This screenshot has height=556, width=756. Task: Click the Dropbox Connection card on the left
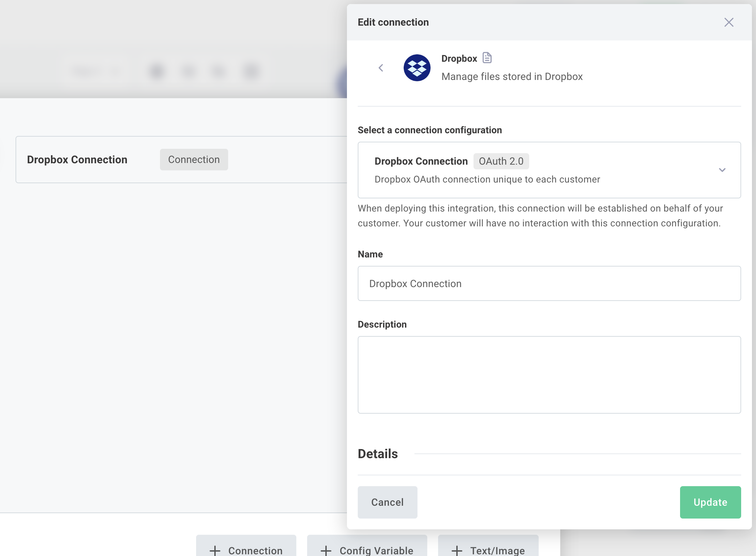tap(77, 159)
